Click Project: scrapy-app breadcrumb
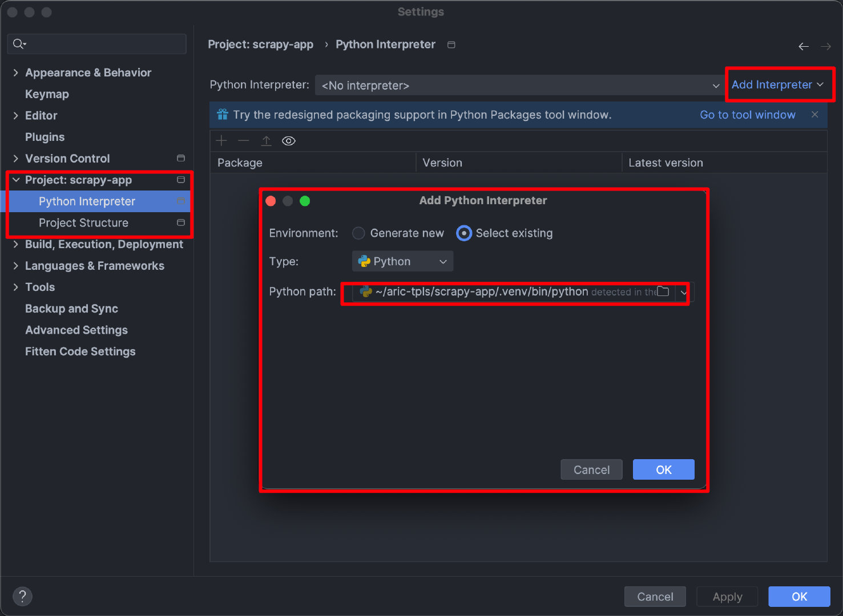Screen dimensions: 843x616 point(260,44)
